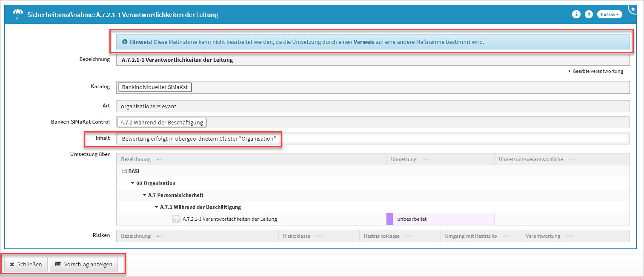Sort by Umsetzungsverantwortliche column
Image resolution: width=644 pixels, height=277 pixels.
pos(572,159)
